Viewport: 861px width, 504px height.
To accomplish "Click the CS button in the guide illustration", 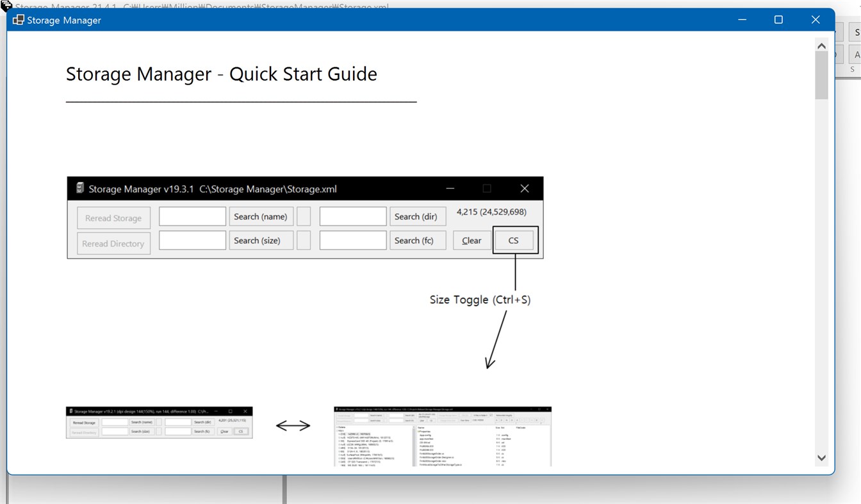I will coord(514,240).
